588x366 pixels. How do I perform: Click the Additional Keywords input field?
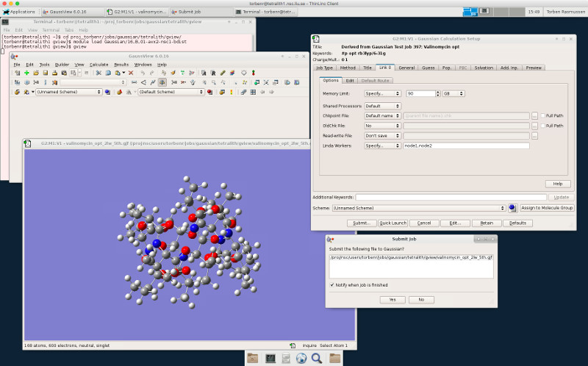click(x=451, y=197)
